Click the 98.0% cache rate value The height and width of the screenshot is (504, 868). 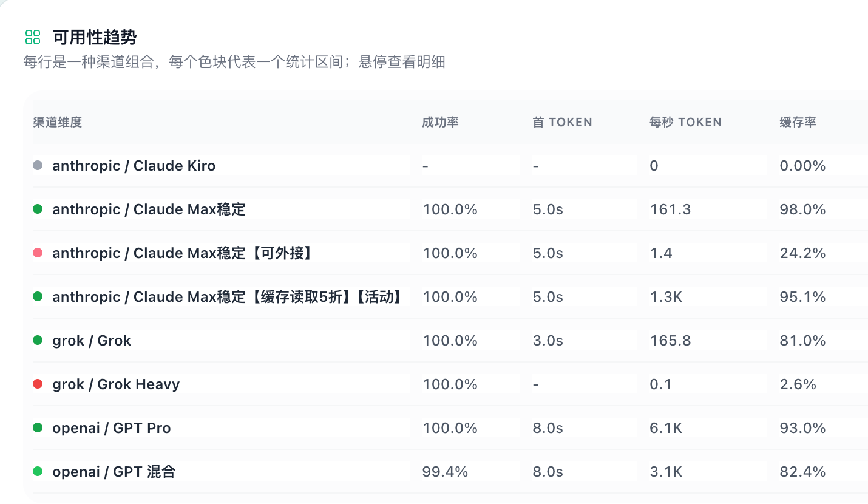point(803,209)
